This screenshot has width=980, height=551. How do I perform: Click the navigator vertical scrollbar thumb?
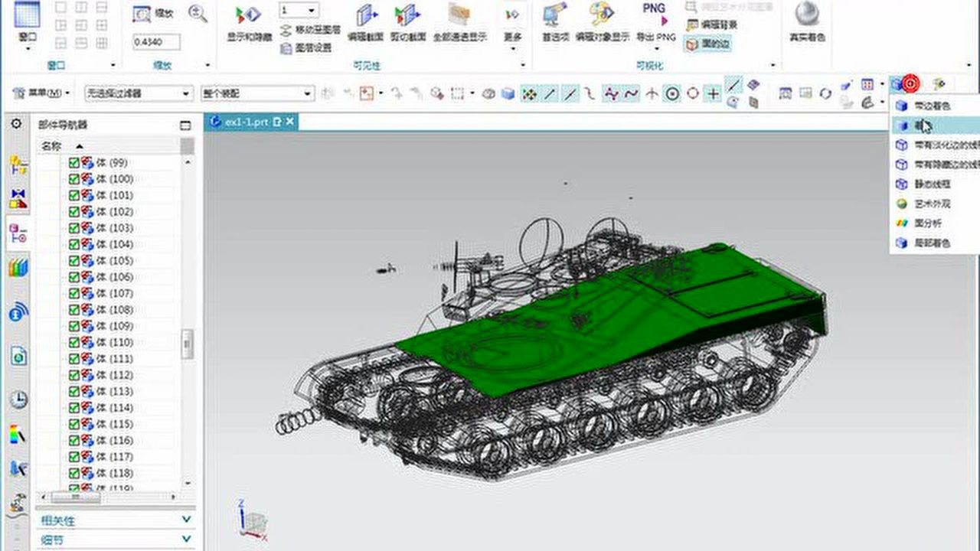click(x=188, y=344)
